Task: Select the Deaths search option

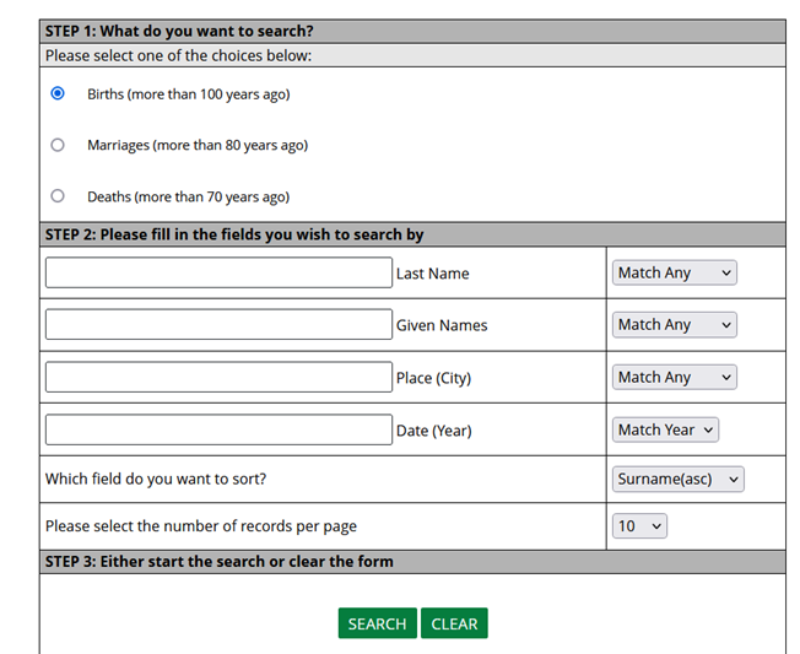Action: (57, 196)
